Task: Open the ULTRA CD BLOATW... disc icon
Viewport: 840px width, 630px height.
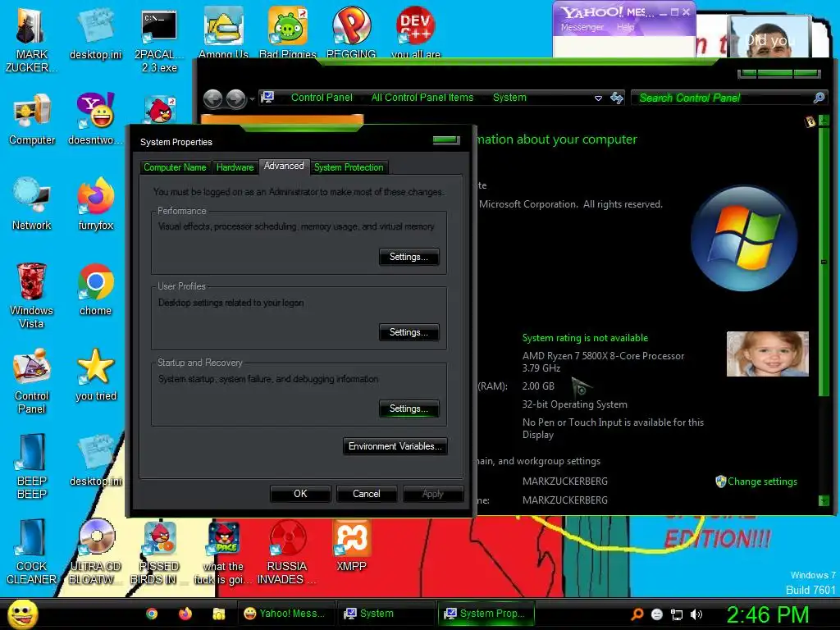Action: tap(95, 551)
